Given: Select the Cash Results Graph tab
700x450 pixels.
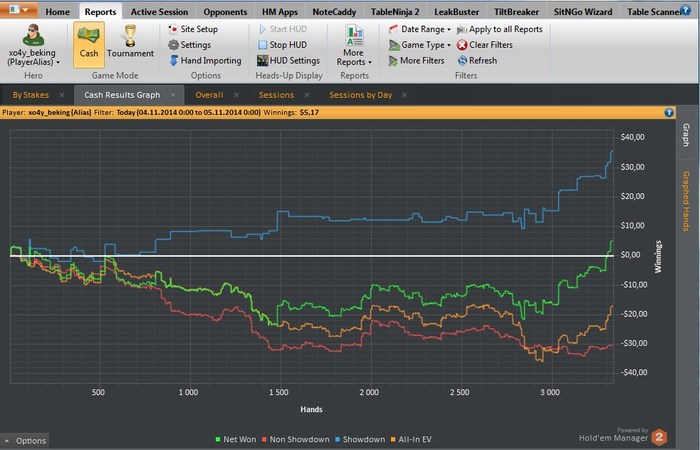Looking at the screenshot, I should [122, 95].
